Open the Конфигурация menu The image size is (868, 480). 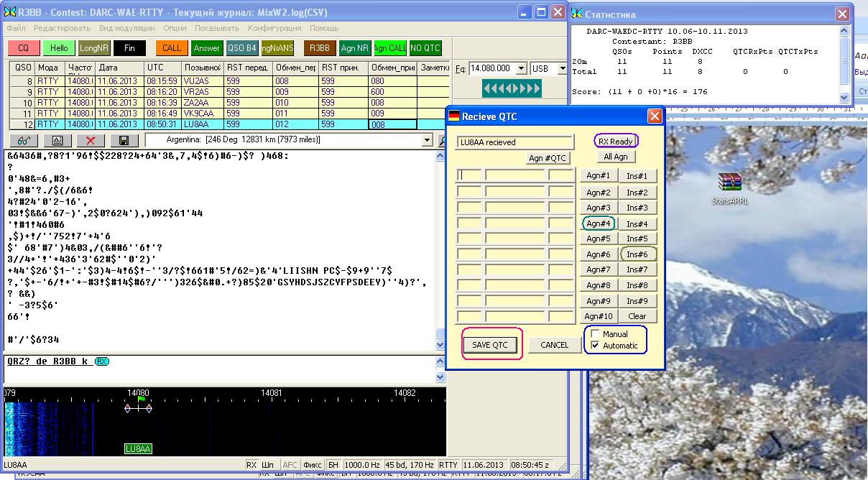[274, 28]
